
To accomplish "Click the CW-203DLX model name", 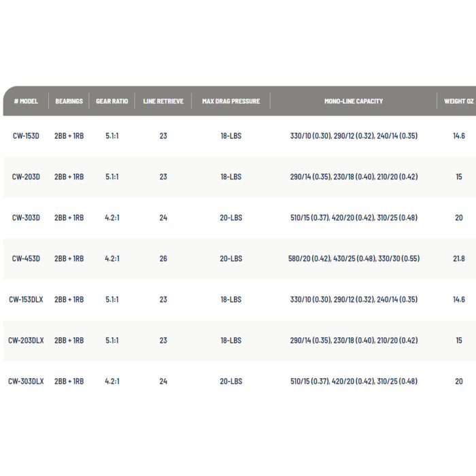I will pyautogui.click(x=26, y=340).
